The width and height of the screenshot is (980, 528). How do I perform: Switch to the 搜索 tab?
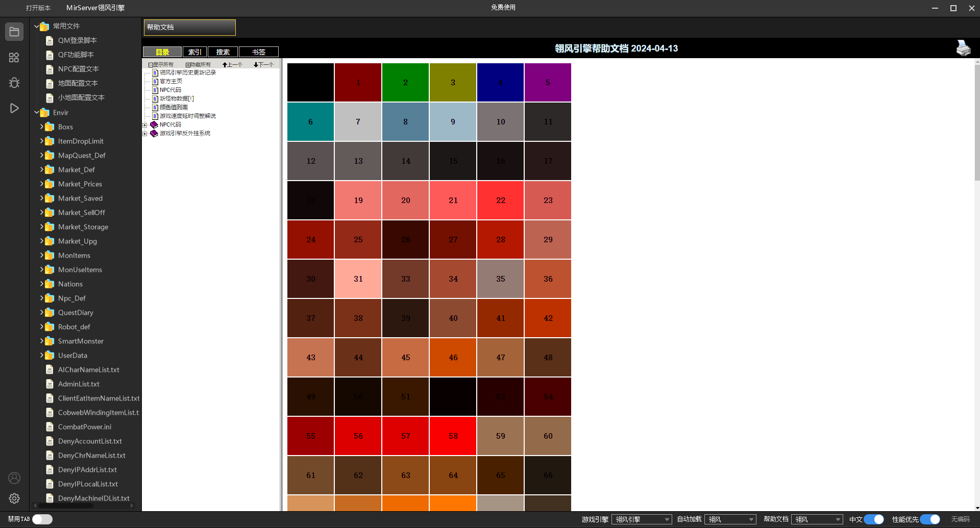223,52
